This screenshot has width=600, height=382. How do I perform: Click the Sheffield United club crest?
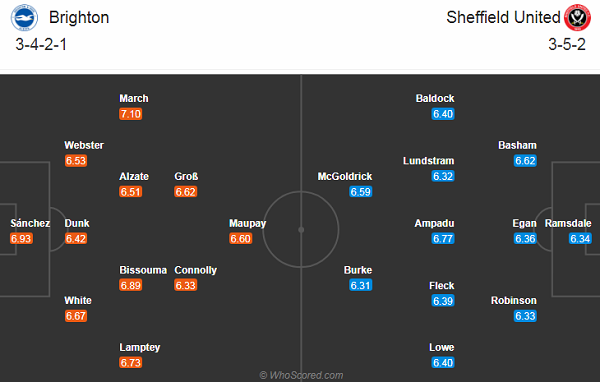pos(577,18)
